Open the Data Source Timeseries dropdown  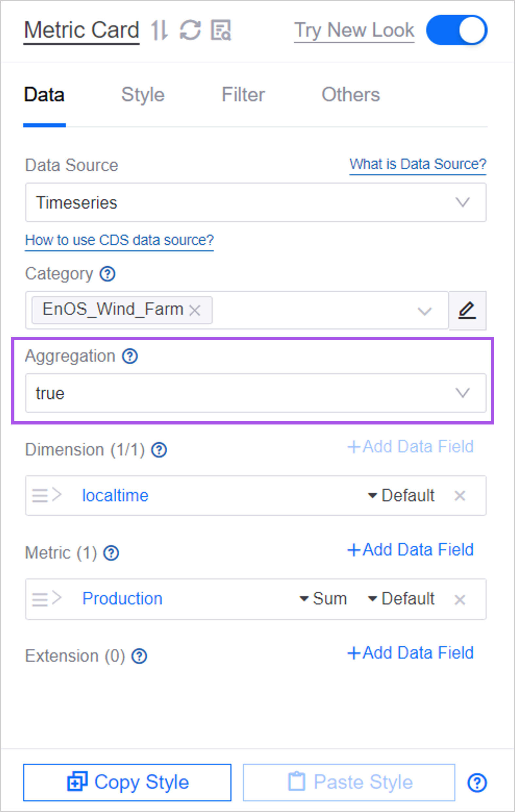pyautogui.click(x=256, y=203)
